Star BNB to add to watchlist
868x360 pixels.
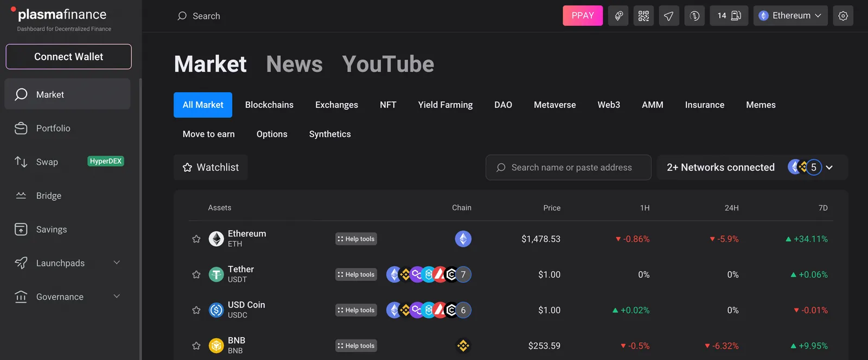pyautogui.click(x=196, y=345)
